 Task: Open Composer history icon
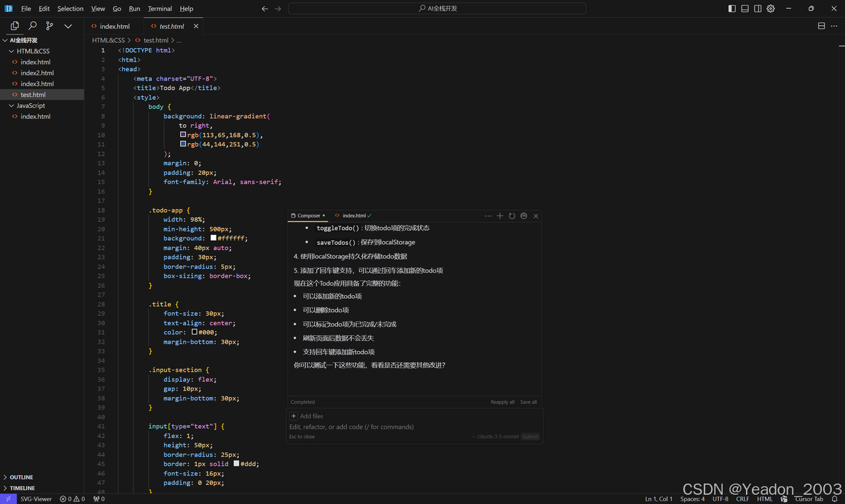pos(512,216)
